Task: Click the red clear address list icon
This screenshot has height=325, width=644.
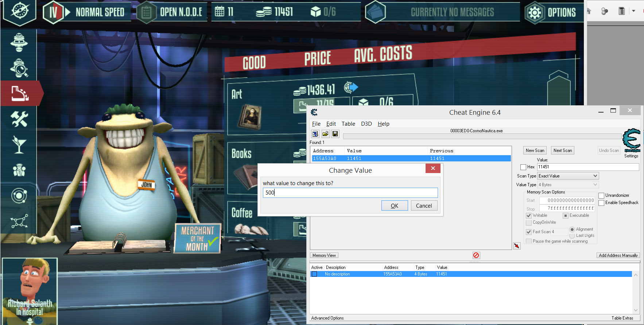Action: click(476, 255)
